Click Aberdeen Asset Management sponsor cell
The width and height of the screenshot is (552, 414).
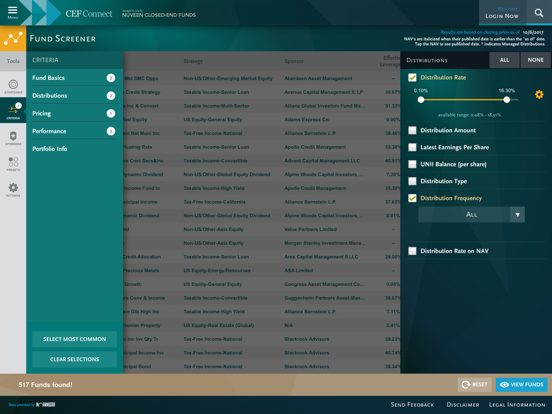click(318, 78)
